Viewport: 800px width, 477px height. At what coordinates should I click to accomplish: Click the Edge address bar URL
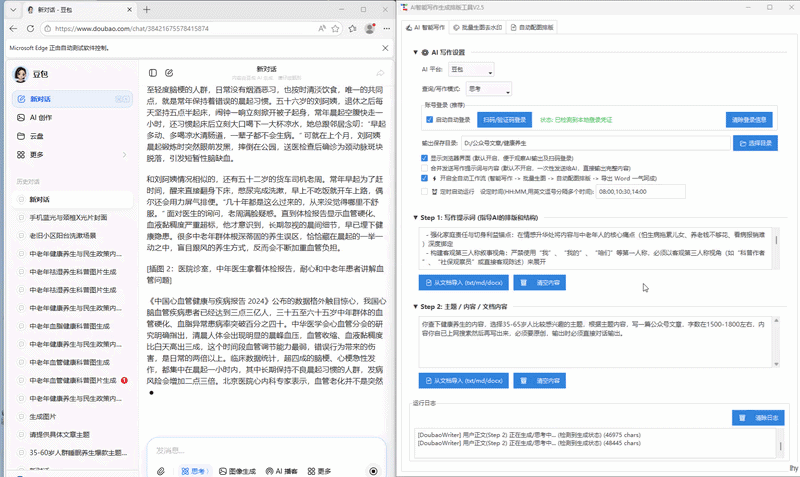click(x=132, y=29)
